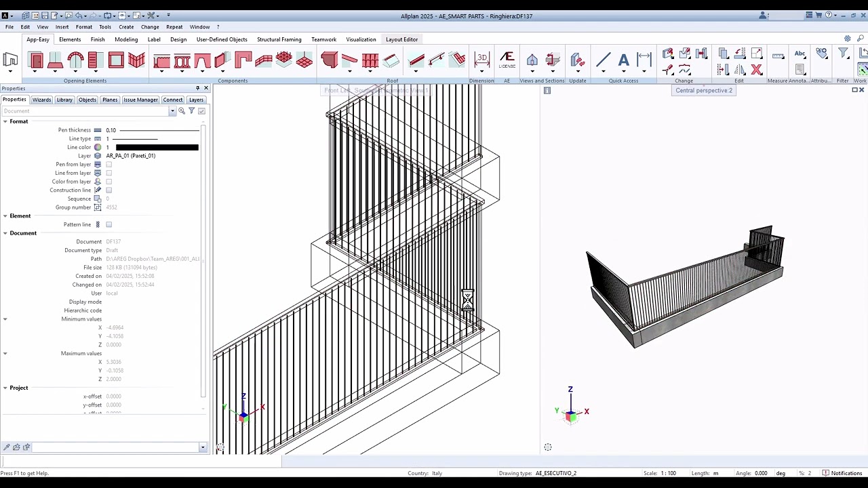Click the Notifications button
Image resolution: width=868 pixels, height=488 pixels.
[842, 473]
